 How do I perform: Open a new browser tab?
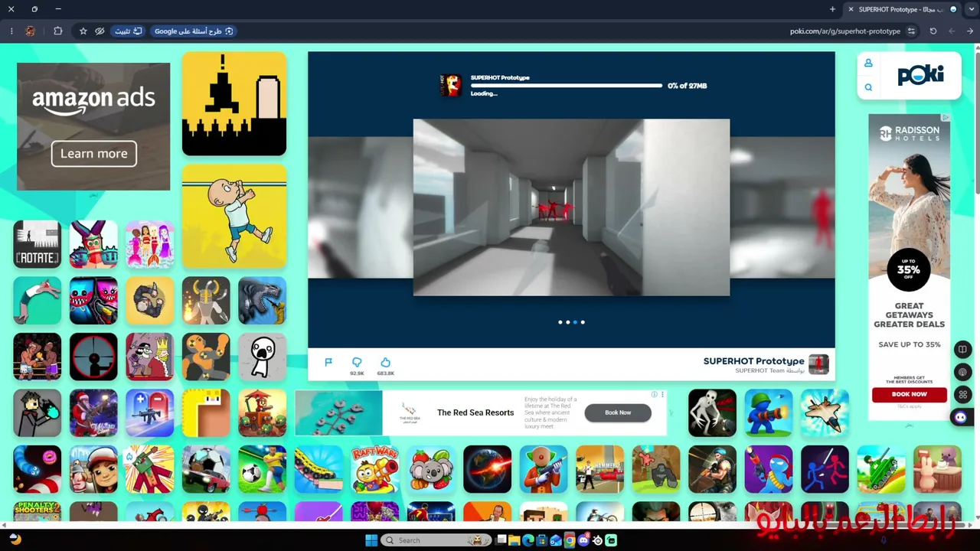point(832,9)
